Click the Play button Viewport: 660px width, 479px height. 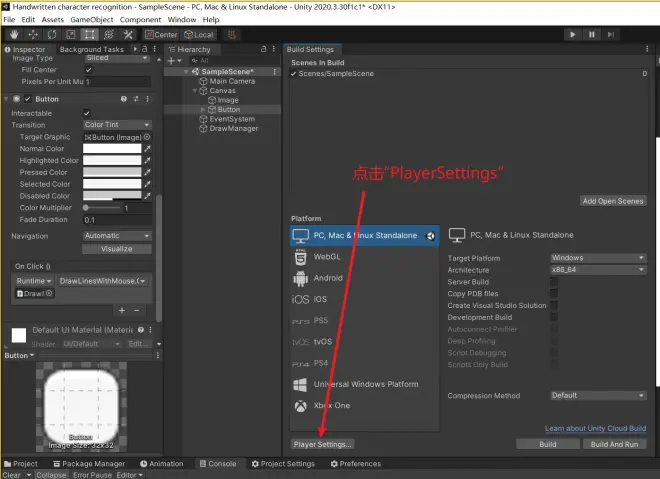click(x=572, y=35)
